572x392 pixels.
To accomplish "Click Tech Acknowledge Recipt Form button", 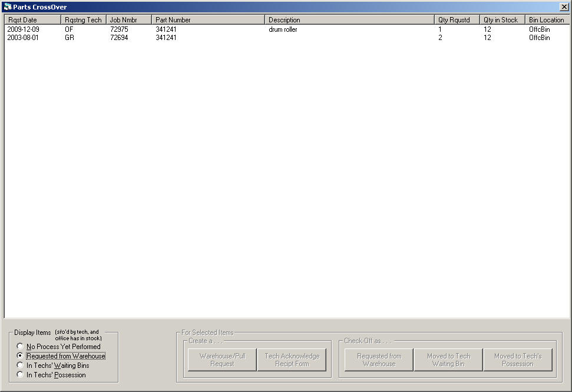I will [x=292, y=360].
